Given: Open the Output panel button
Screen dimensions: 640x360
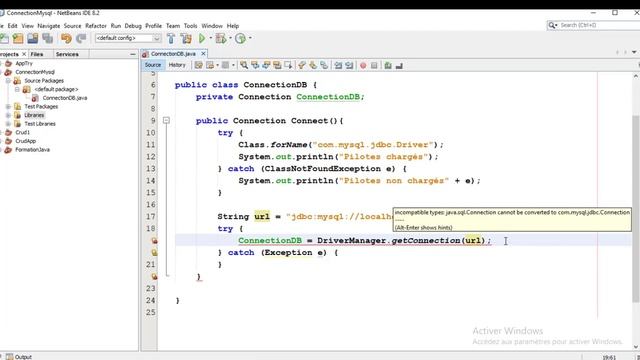Looking at the screenshot, I should 19,357.
